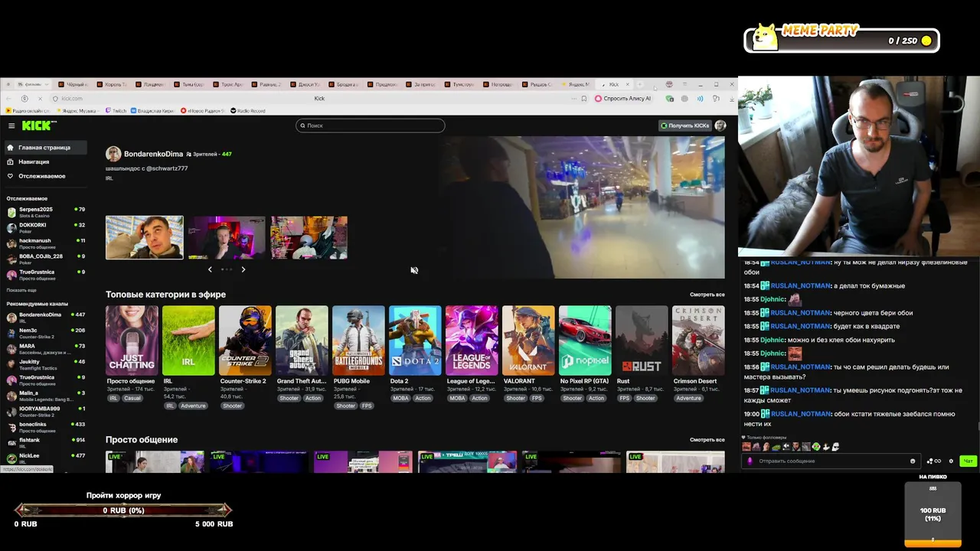Viewport: 980px width, 551px height.
Task: Open the Crimson Desert category card
Action: (698, 341)
